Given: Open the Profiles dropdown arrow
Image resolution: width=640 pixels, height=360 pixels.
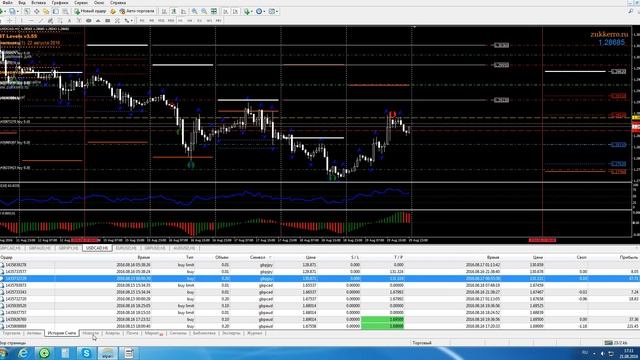Looking at the screenshot, I should (18, 11).
